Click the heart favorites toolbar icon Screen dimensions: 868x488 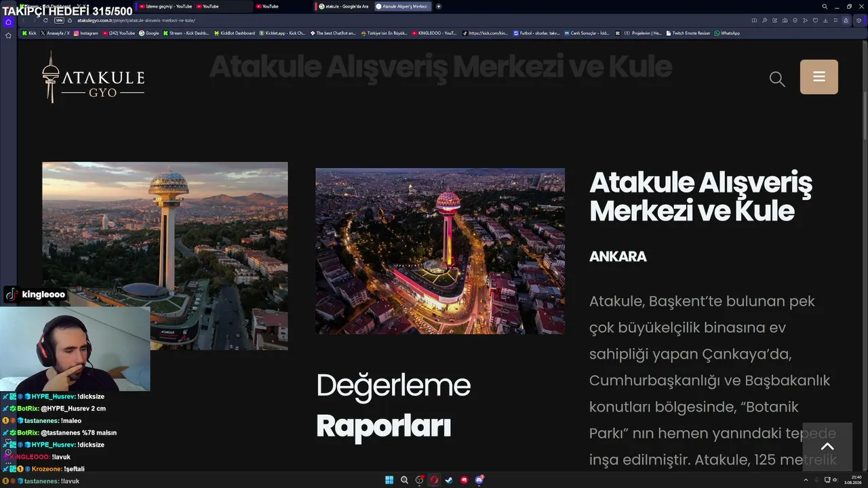point(815,20)
